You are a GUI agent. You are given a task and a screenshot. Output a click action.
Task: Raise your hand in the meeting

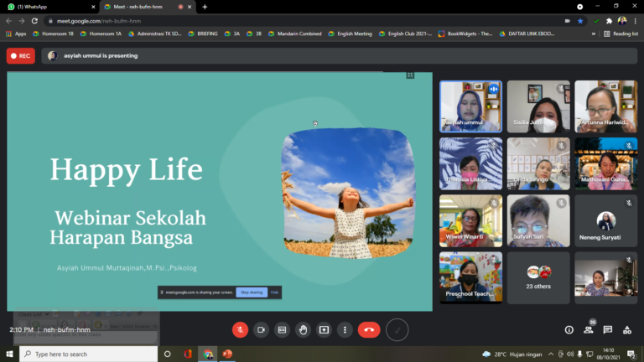tap(303, 330)
